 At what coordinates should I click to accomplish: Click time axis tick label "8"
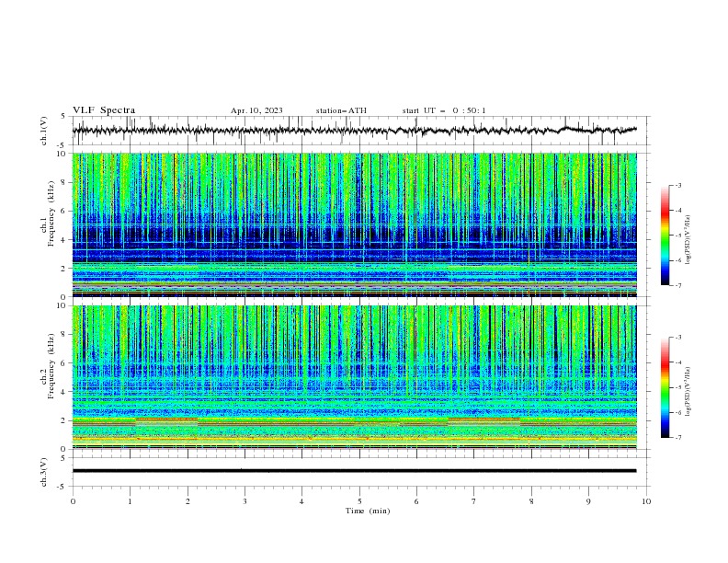coord(531,501)
